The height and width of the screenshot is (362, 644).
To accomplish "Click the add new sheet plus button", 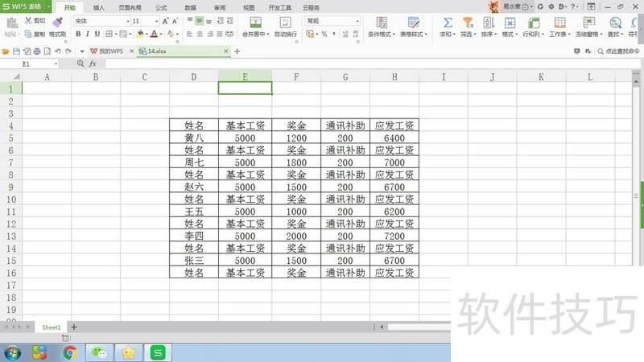I will point(74,327).
